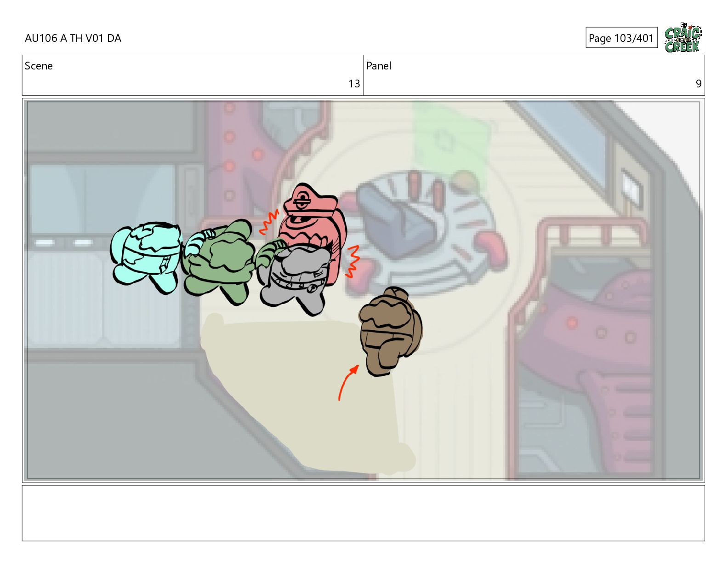Click the 'Panel' label
The height and width of the screenshot is (563, 728).
[379, 66]
